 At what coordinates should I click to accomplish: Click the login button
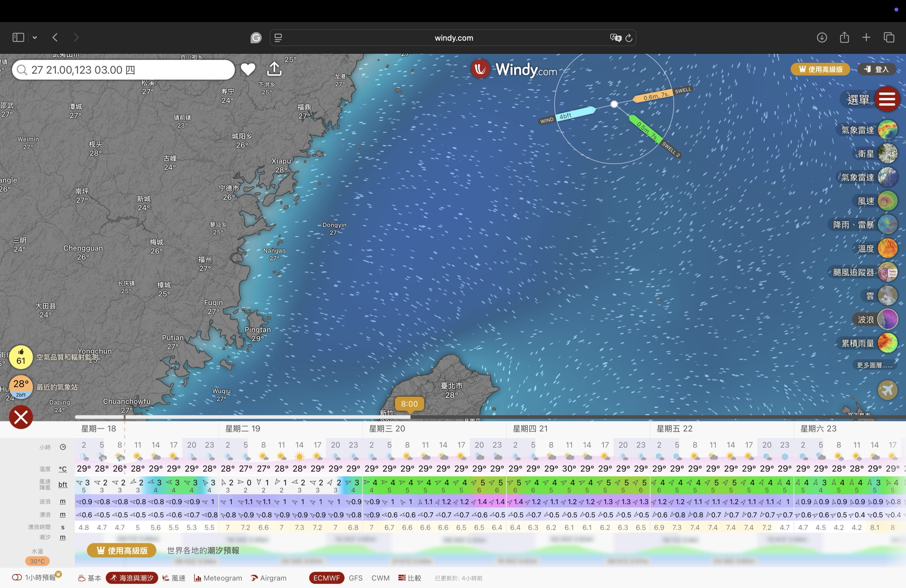pyautogui.click(x=877, y=69)
